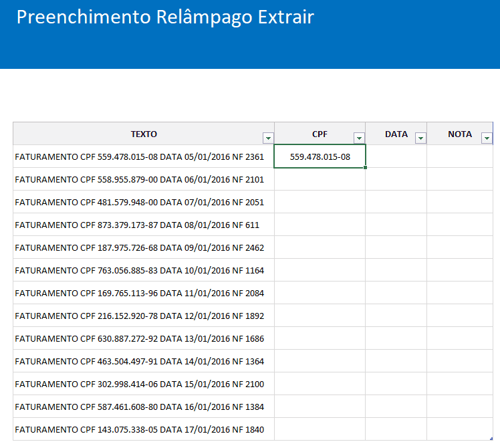Select the TEXTO header cell
This screenshot has width=500, height=448.
[x=144, y=134]
